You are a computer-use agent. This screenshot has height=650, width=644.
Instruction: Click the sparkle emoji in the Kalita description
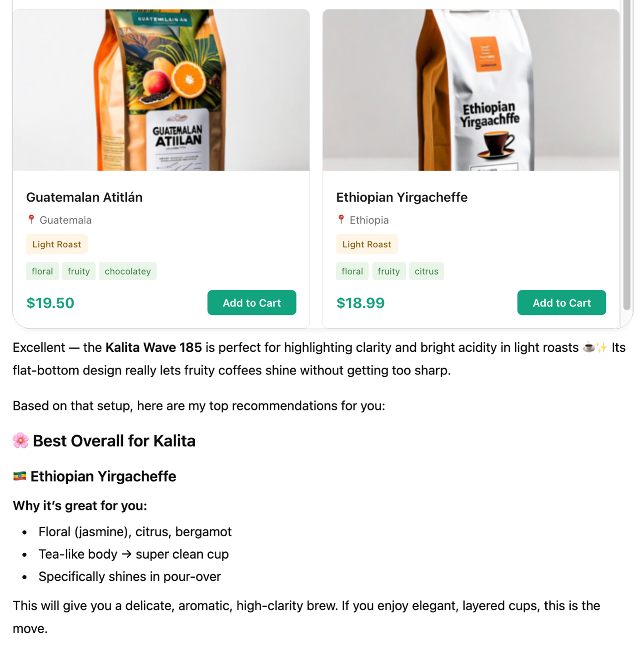(603, 347)
